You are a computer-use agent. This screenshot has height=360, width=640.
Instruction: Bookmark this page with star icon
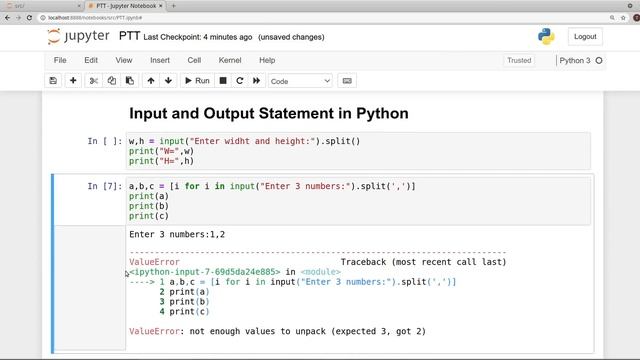click(623, 18)
